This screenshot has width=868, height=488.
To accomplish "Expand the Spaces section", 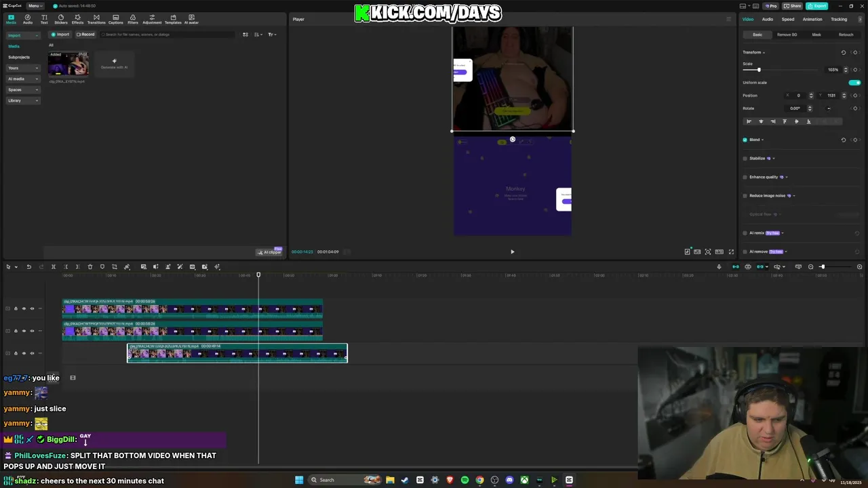I will pos(23,89).
